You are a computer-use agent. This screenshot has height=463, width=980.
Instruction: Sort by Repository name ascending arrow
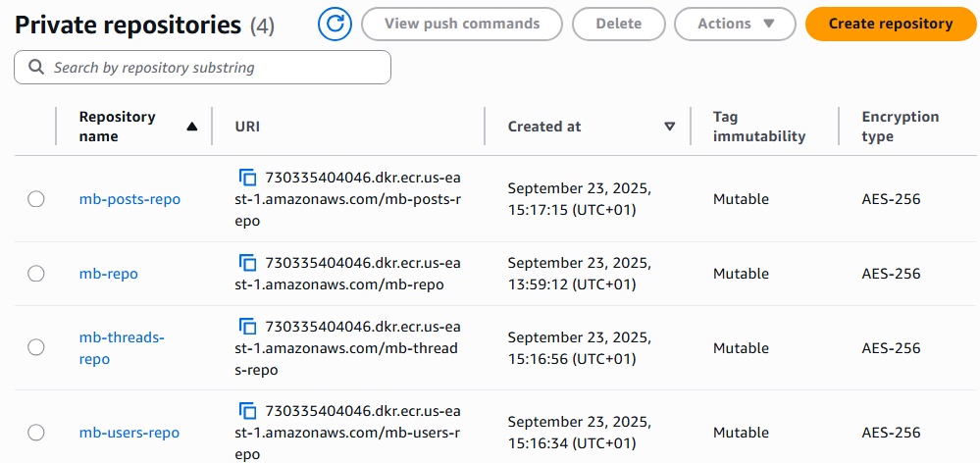pyautogui.click(x=191, y=127)
